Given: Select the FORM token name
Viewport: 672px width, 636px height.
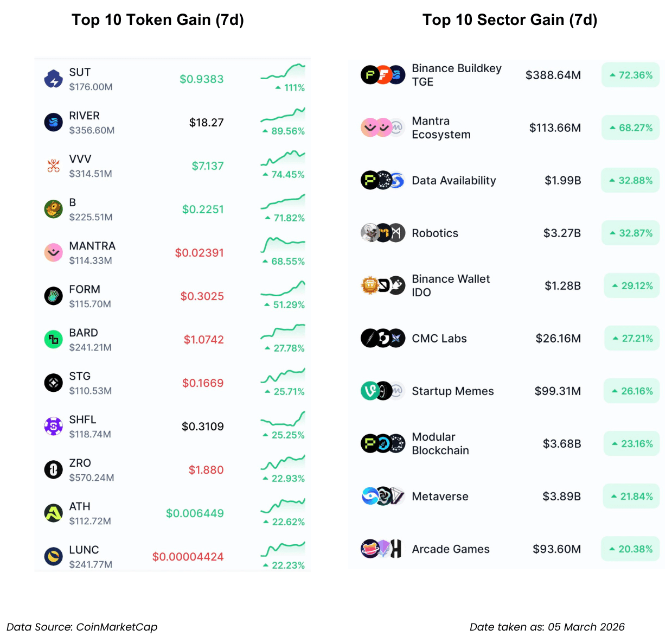Looking at the screenshot, I should (85, 289).
